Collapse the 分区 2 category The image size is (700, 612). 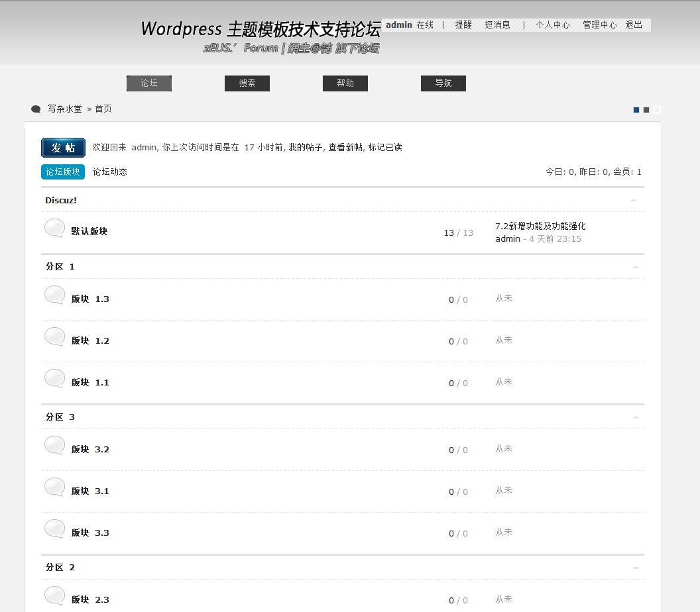(x=635, y=568)
